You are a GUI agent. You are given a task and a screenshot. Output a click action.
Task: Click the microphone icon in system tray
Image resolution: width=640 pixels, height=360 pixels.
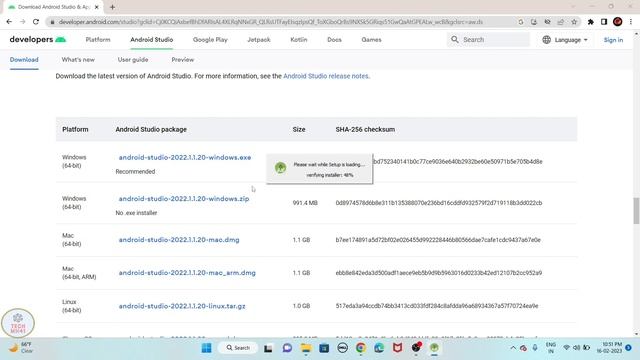tap(535, 348)
